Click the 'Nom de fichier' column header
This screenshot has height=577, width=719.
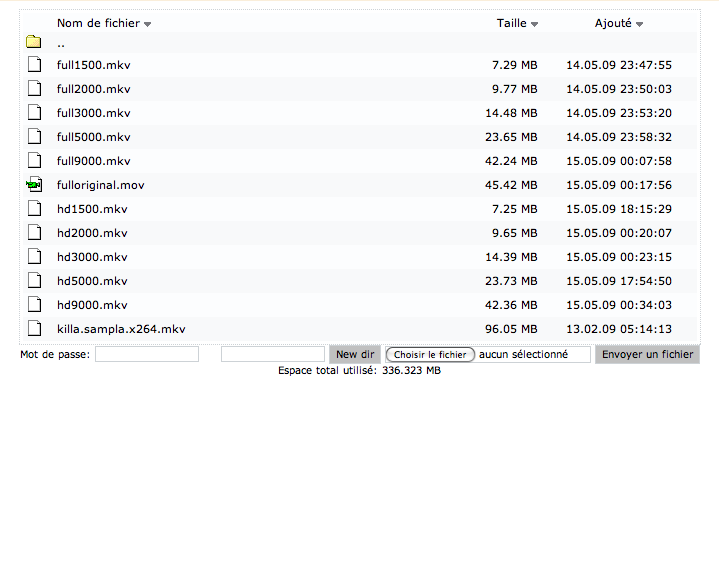pos(98,23)
